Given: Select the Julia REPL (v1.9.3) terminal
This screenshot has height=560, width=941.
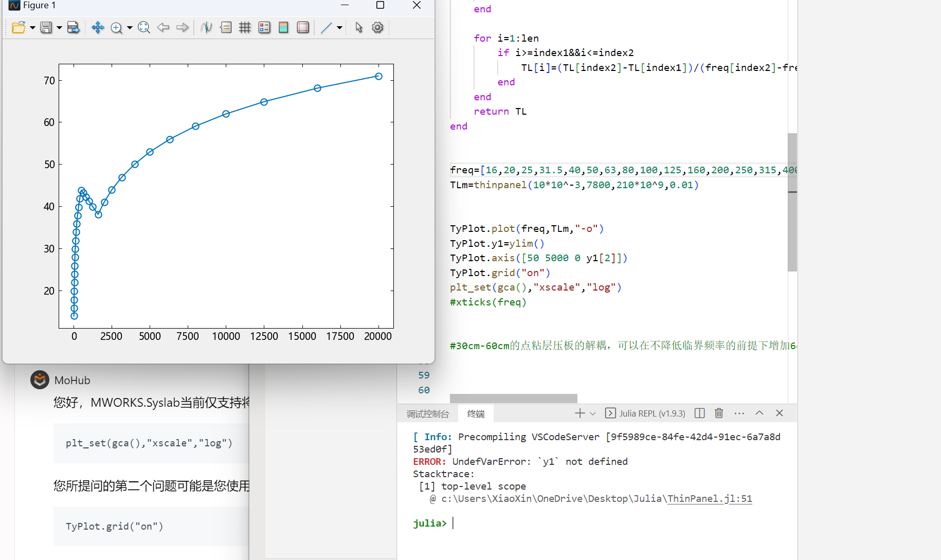Looking at the screenshot, I should click(x=645, y=413).
